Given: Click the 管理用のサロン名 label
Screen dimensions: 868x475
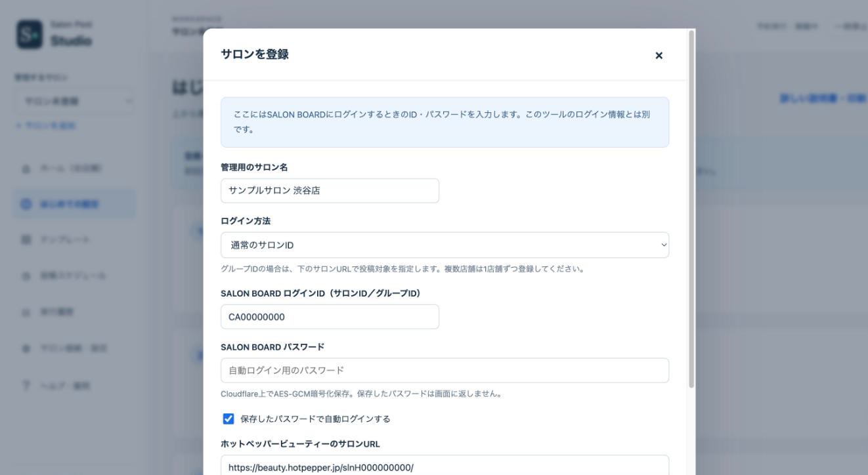Looking at the screenshot, I should (x=254, y=167).
